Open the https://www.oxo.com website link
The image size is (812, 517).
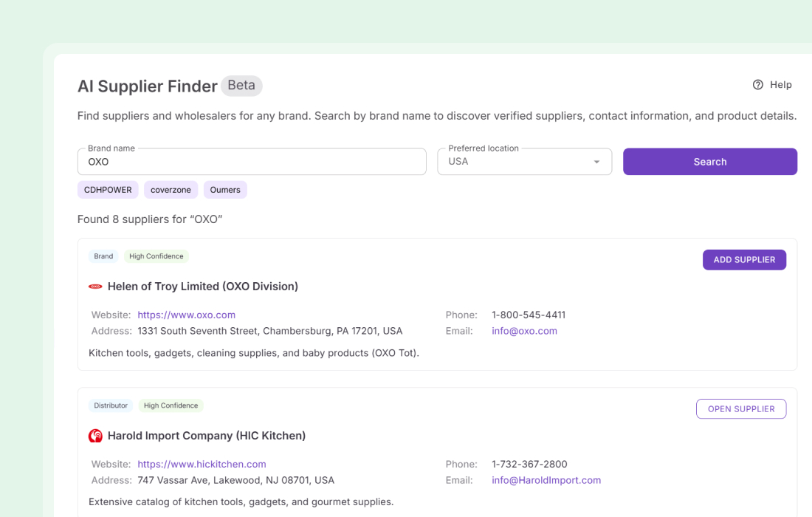[x=186, y=315]
